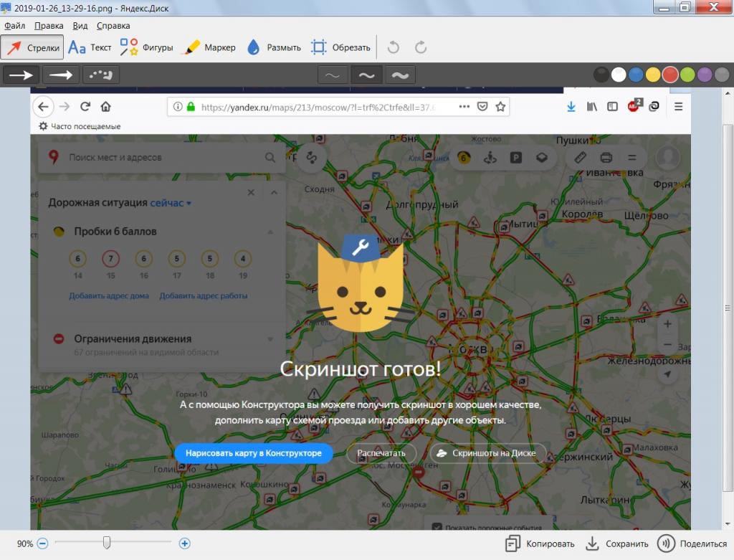Click the map parking P icon

516,158
